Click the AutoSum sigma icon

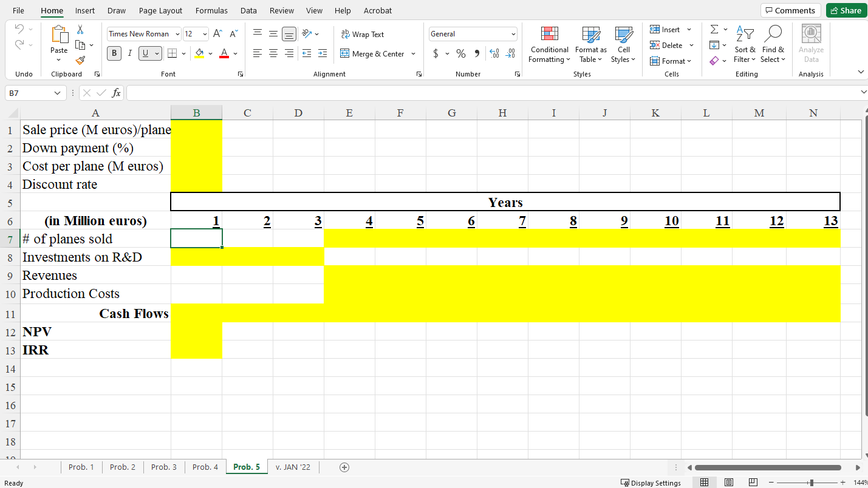pos(715,30)
